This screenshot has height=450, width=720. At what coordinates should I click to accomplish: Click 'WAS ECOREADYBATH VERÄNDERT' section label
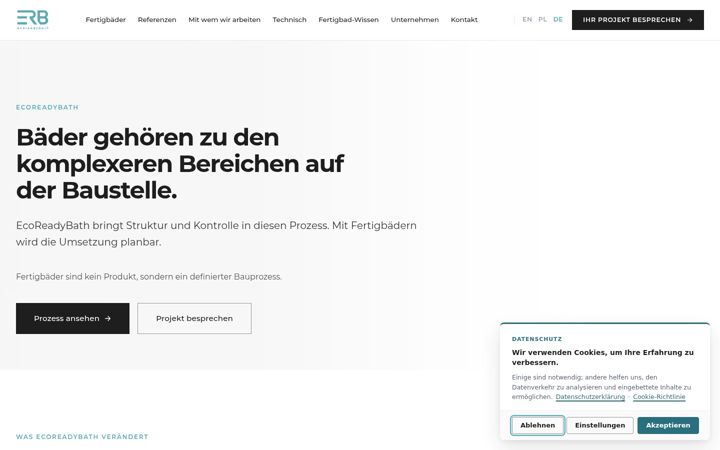[82, 437]
